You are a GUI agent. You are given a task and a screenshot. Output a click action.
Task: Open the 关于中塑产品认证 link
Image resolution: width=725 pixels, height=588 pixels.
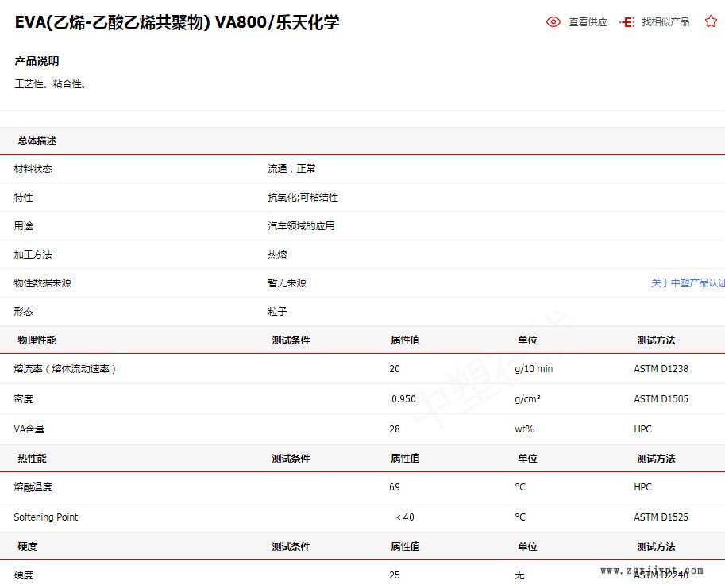688,283
